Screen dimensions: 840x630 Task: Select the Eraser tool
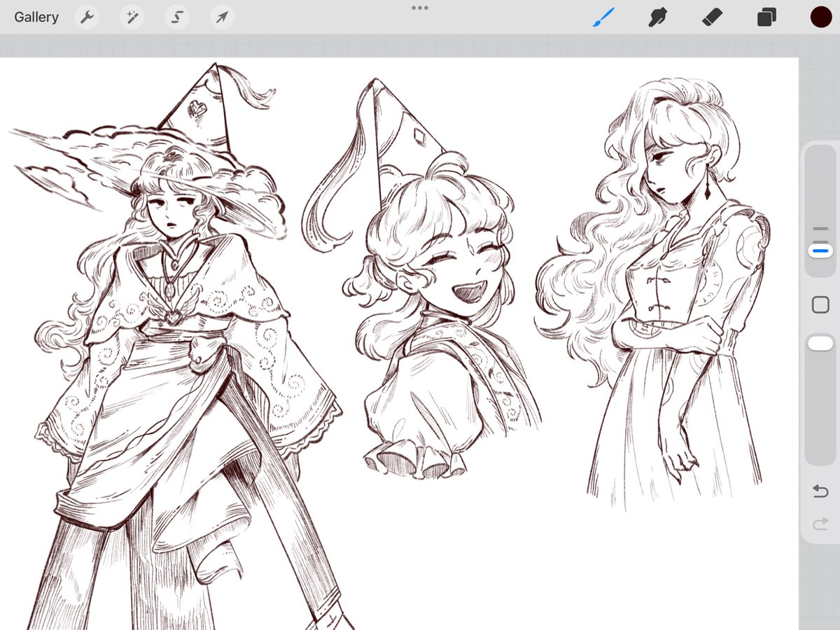[x=712, y=17]
